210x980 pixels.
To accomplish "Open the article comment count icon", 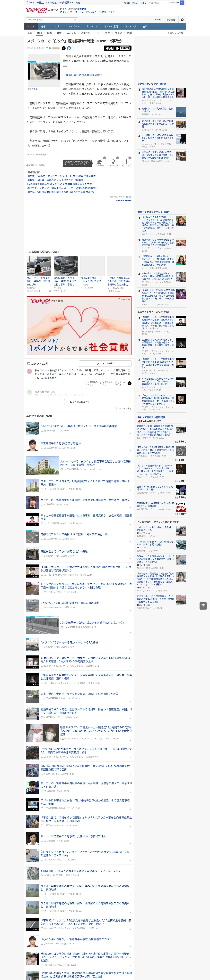I will [x=48, y=48].
